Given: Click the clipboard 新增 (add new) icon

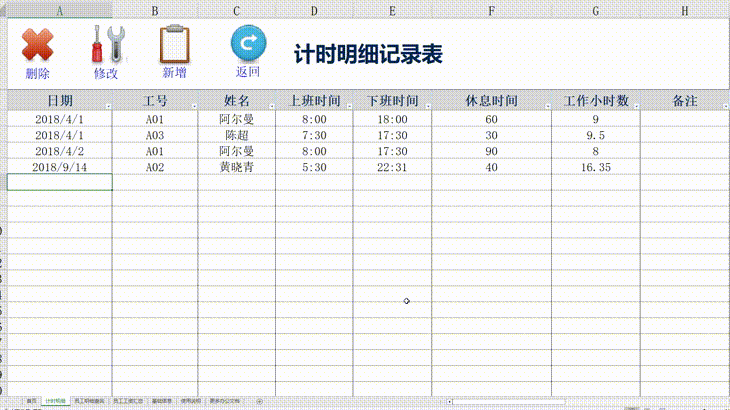Looking at the screenshot, I should 174,45.
